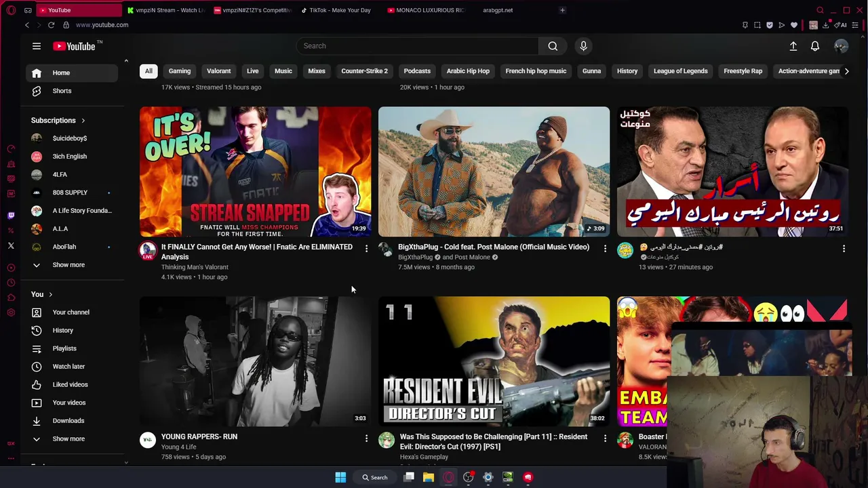This screenshot has height=488, width=868.
Task: Go back using the browser back arrow
Action: point(27,25)
